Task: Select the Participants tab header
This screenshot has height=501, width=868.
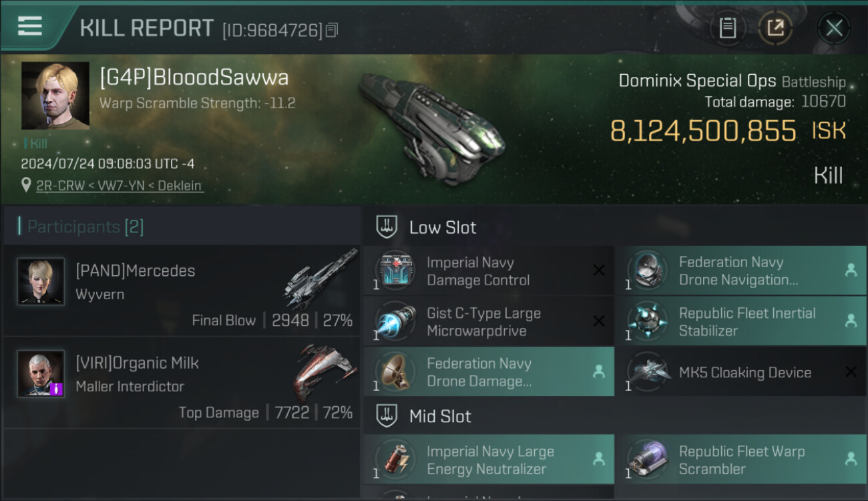Action: pyautogui.click(x=85, y=226)
